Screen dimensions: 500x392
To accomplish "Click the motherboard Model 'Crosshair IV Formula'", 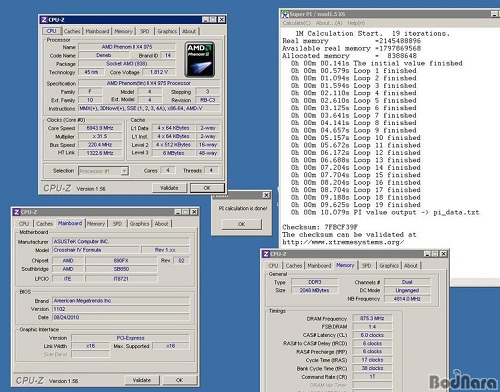I will click(x=96, y=250).
